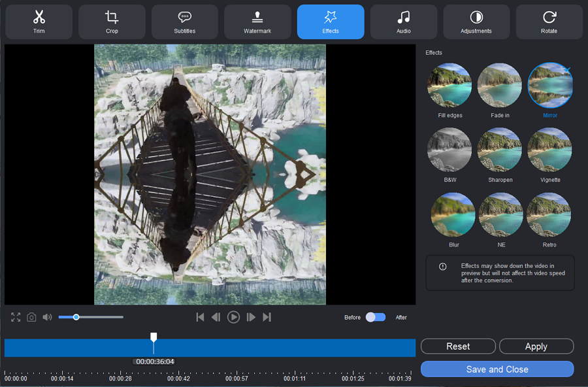Select the B&W effect thumbnail
This screenshot has height=387, width=588.
click(449, 150)
